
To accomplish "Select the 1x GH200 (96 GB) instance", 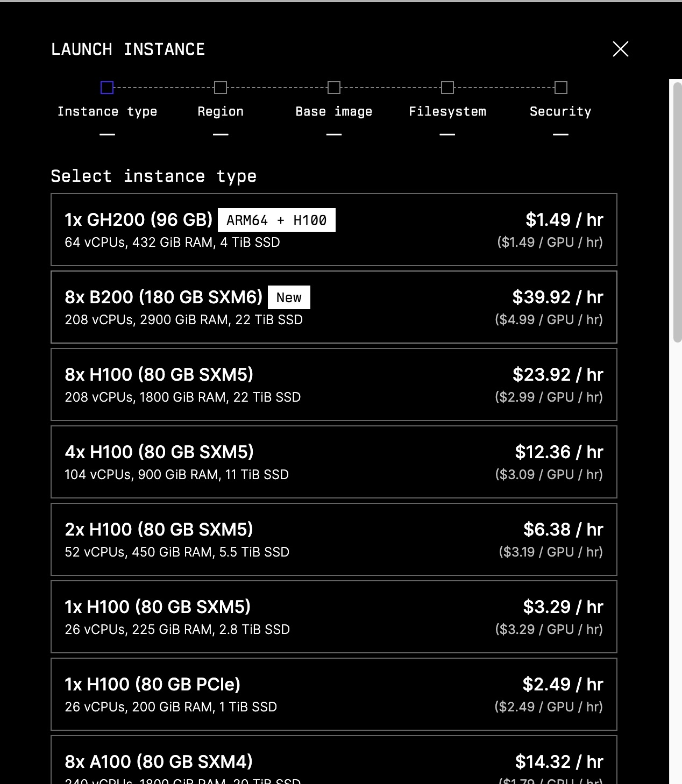I will 333,230.
